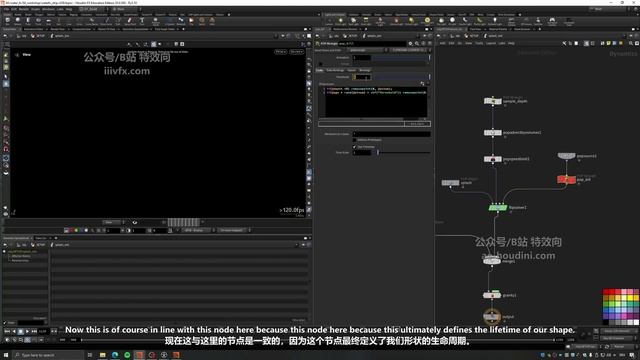This screenshot has height=360, width=640.
Task: Select the Tube shelf tool
Action: tap(28, 21)
